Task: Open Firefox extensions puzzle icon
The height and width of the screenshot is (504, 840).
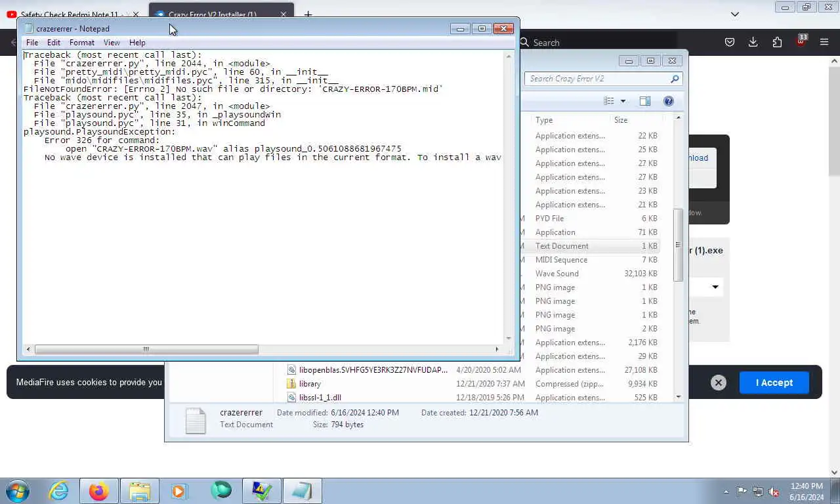Action: point(777,42)
